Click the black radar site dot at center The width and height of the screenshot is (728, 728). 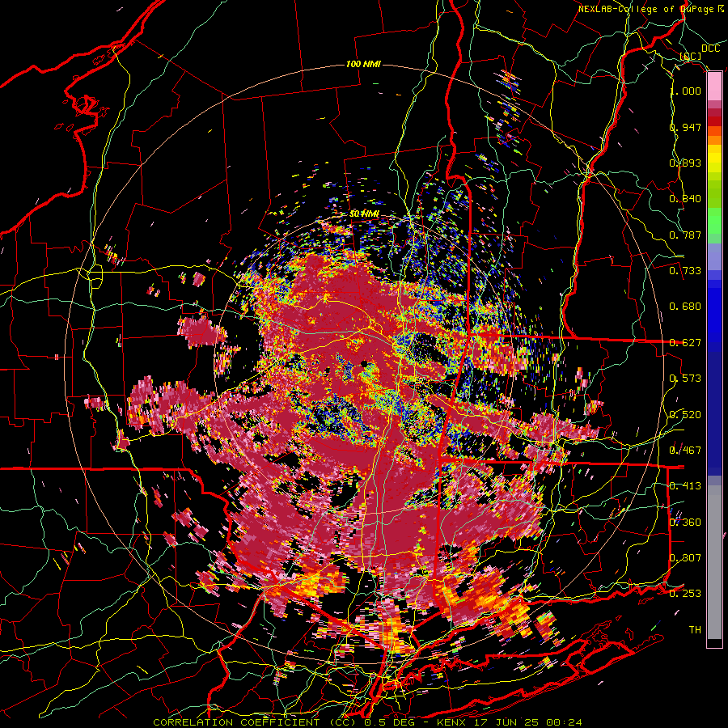(365, 363)
